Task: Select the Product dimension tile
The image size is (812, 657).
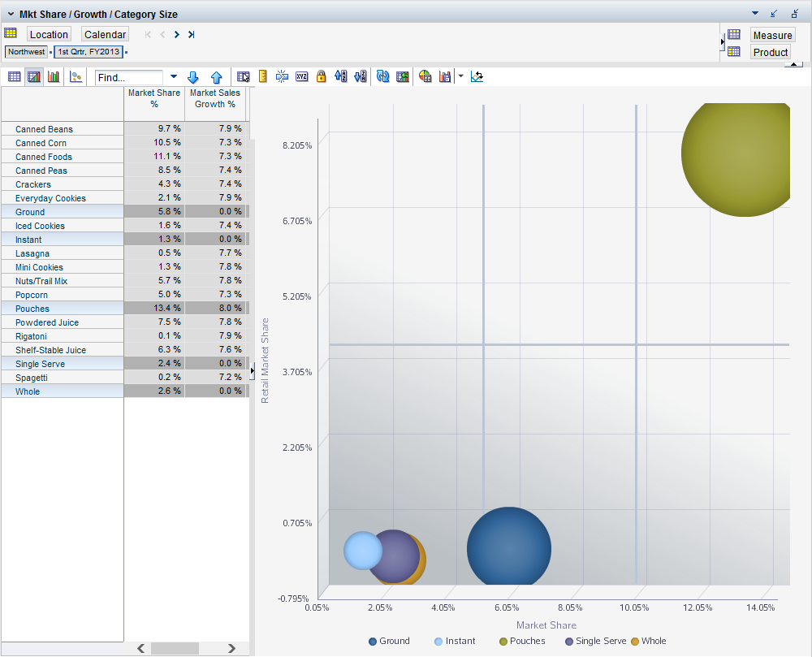Action: tap(770, 52)
